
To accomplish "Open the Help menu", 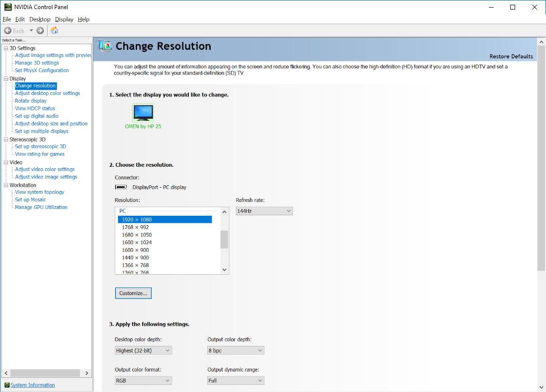I will coord(84,19).
